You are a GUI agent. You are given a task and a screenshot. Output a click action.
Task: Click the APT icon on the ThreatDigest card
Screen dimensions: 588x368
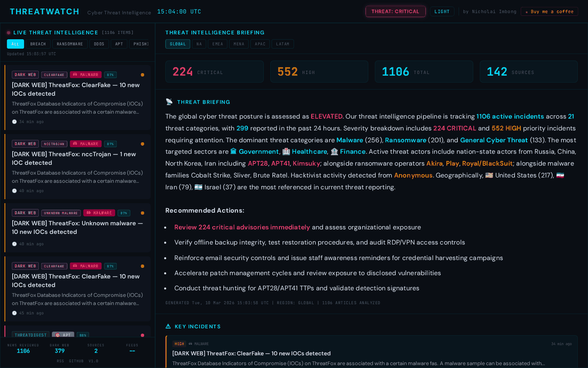(x=58, y=335)
